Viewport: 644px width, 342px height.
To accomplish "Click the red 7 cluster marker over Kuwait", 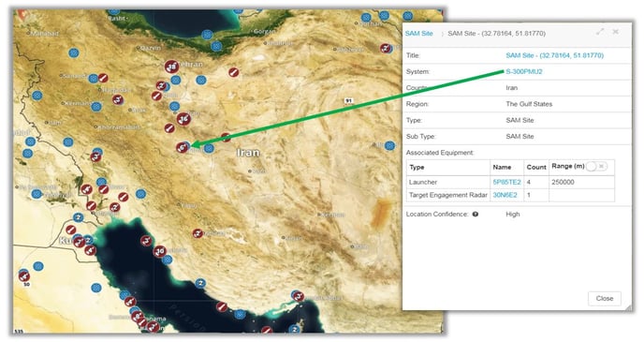I will point(79,242).
